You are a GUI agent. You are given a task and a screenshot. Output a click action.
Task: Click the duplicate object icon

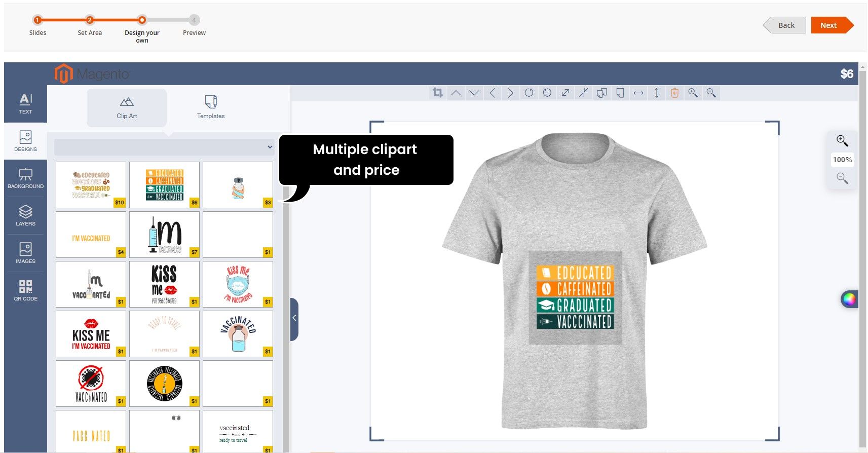[x=601, y=93]
